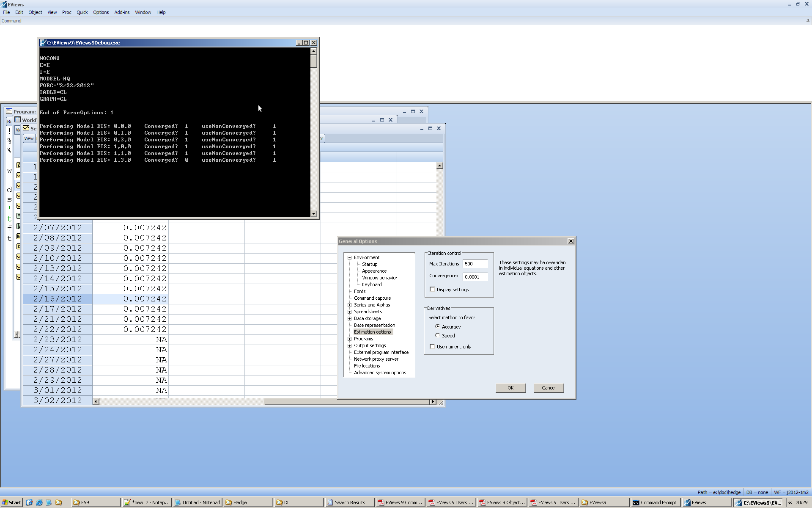Viewport: 812px width, 508px height.
Task: Launch Internet Explorer from quick launch
Action: pyautogui.click(x=39, y=502)
